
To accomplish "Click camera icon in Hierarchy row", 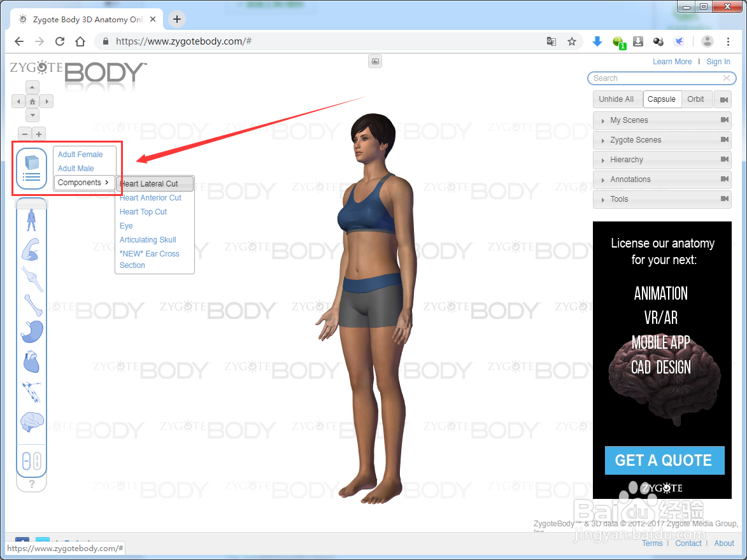I will (725, 159).
